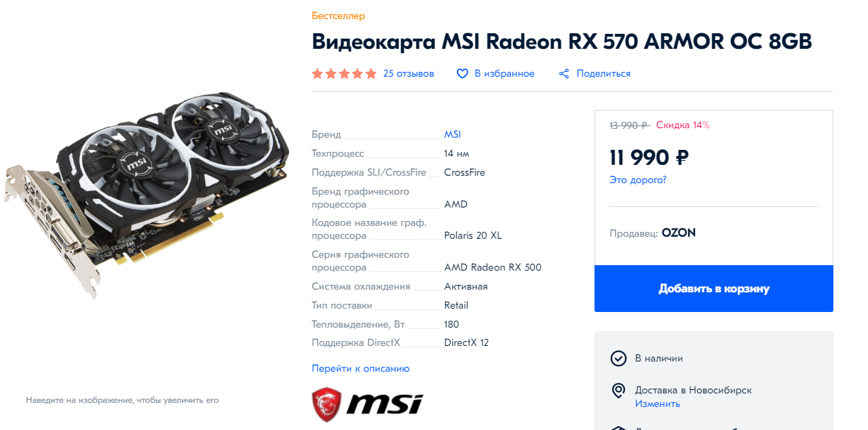Viewport: 868px width, 430px height.
Task: Click the Бестселлер badge label
Action: coord(338,16)
